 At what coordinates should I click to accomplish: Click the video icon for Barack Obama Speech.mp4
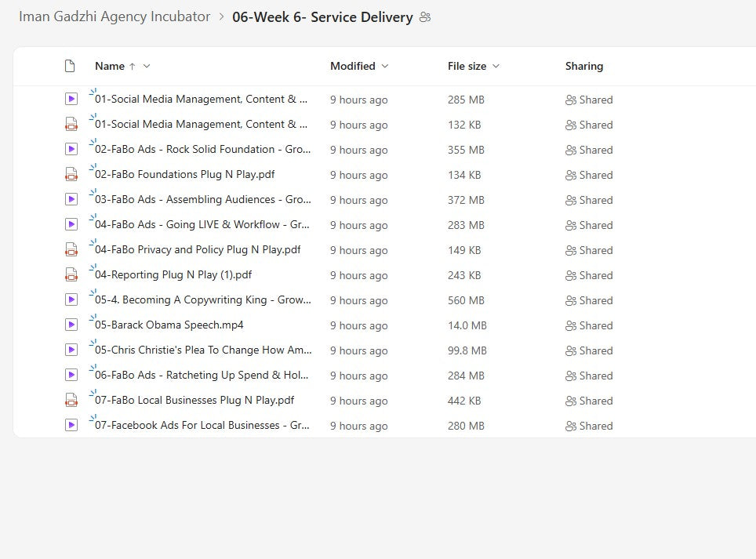[71, 325]
